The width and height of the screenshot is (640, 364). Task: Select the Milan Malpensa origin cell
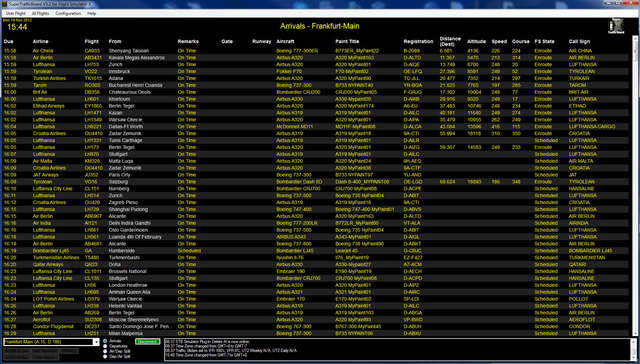125,333
